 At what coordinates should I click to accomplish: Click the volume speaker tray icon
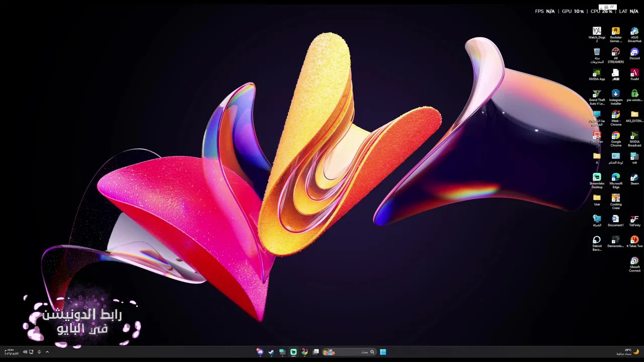click(x=25, y=352)
